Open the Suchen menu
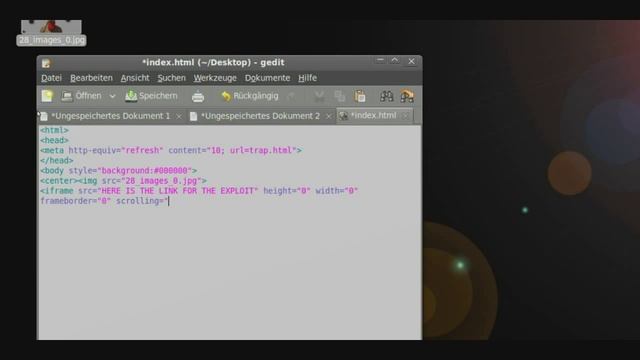640x360 pixels. (171, 78)
